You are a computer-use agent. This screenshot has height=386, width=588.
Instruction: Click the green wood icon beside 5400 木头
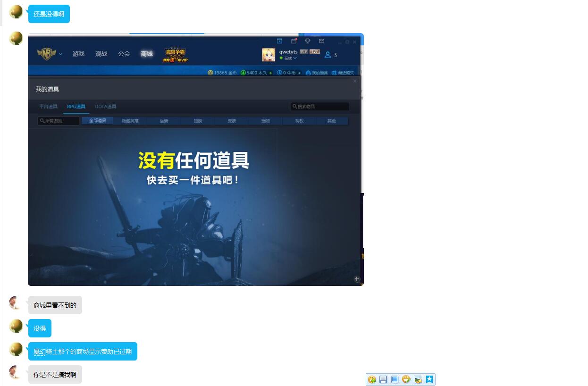pos(243,73)
